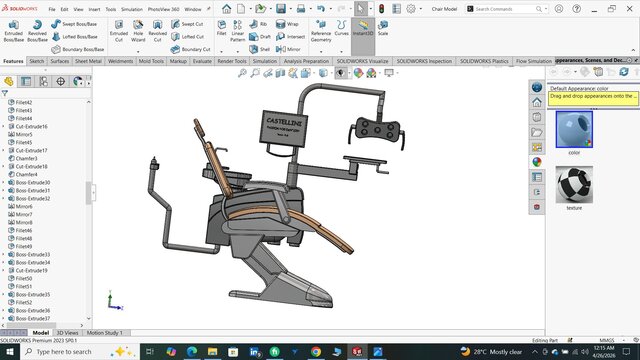Select Fillet45 in the feature tree
The width and height of the screenshot is (640, 360).
pos(24,142)
